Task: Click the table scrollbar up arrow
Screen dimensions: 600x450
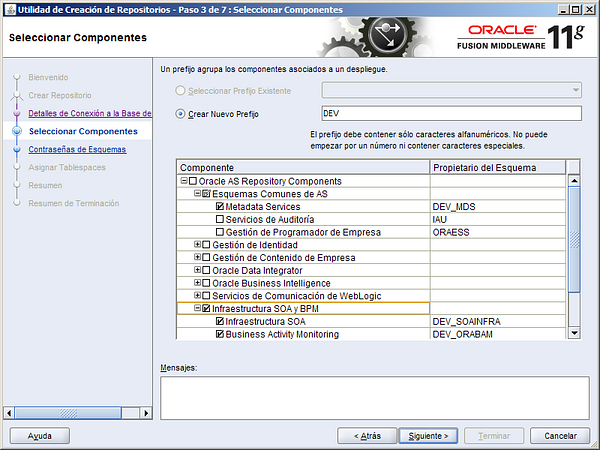Action: click(x=574, y=181)
